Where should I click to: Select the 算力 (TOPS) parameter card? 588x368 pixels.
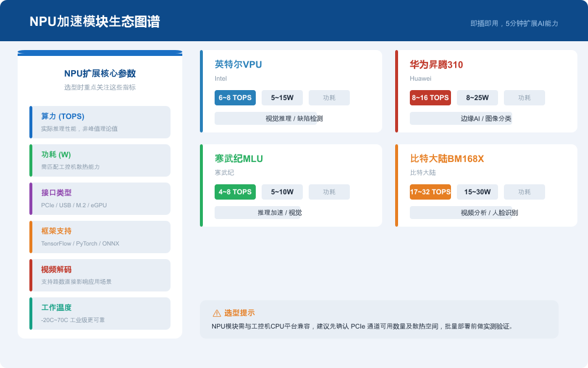100,122
